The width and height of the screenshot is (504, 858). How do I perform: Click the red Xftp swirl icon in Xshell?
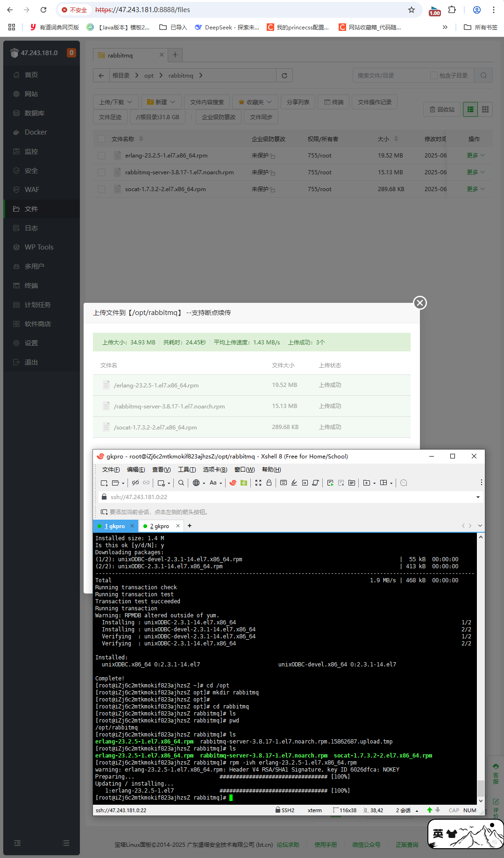pos(233,483)
